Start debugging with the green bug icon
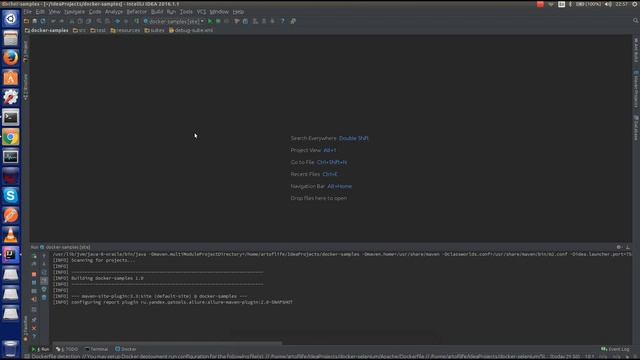Screen dimensions: 640x360 coord(218,21)
